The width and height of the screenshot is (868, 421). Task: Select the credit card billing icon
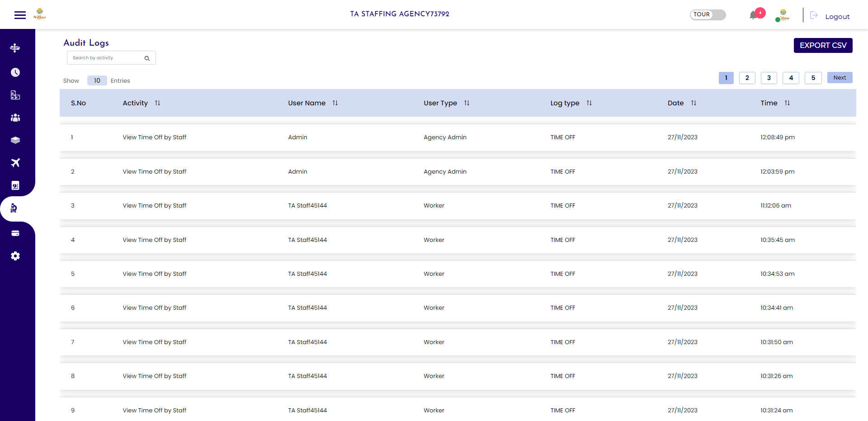tap(15, 233)
